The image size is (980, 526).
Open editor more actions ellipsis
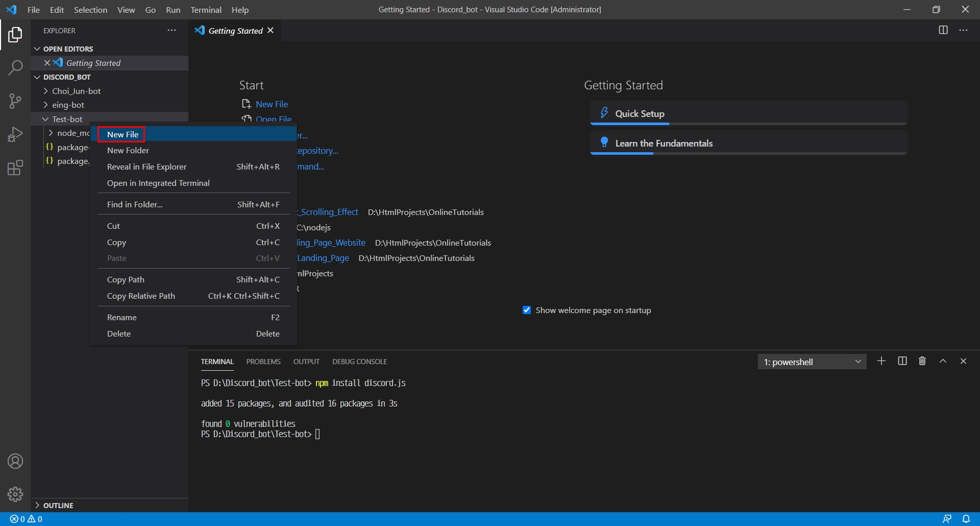[x=963, y=30]
